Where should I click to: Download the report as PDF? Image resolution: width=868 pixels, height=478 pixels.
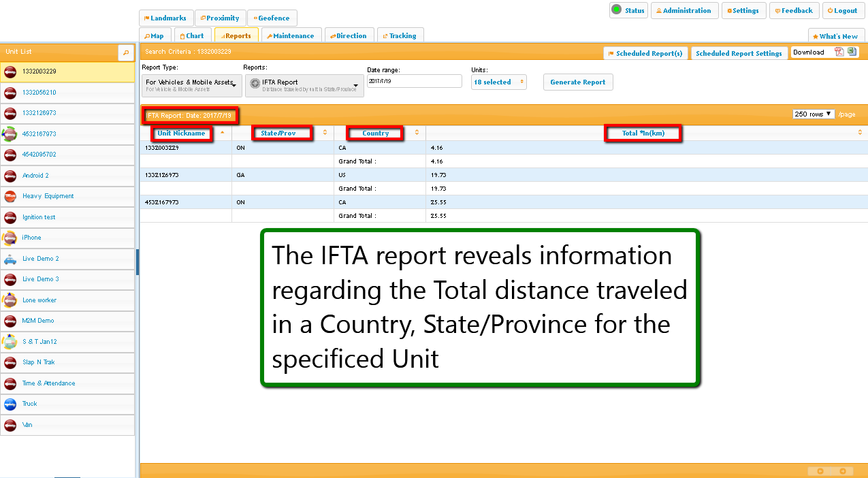[x=839, y=52]
